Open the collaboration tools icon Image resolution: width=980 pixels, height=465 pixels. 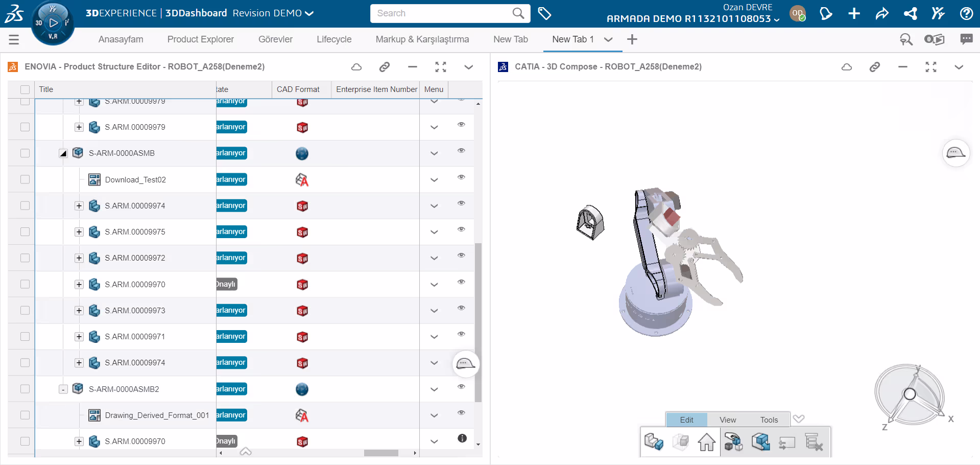coord(938,13)
